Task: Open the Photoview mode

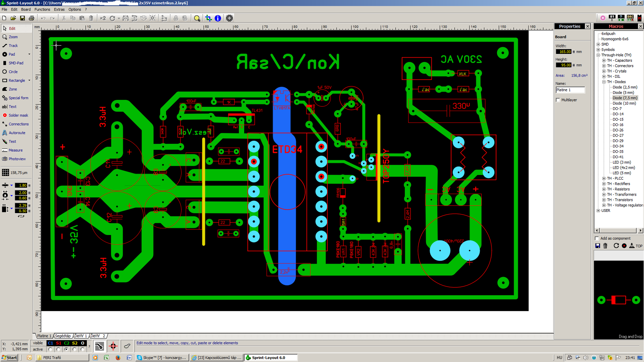Action: coord(16,159)
